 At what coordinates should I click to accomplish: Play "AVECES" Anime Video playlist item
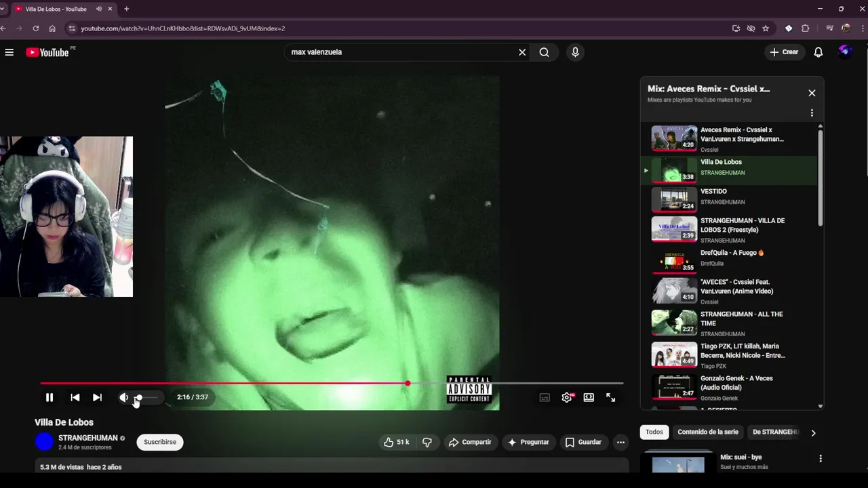(730, 291)
